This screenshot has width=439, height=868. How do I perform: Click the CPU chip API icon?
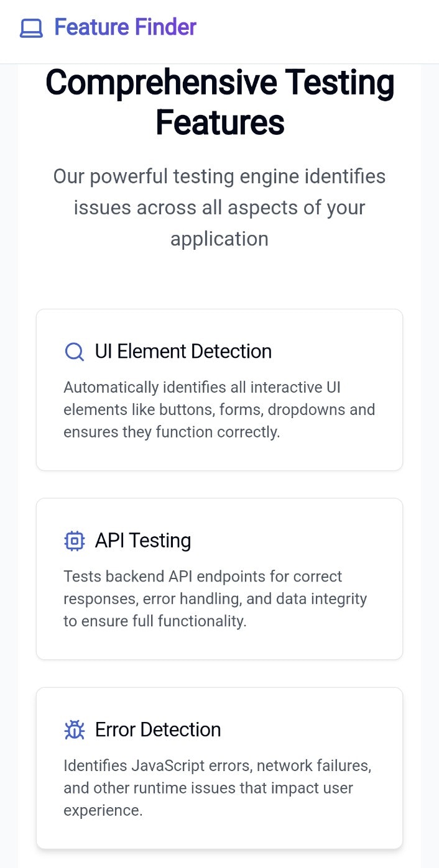[75, 541]
